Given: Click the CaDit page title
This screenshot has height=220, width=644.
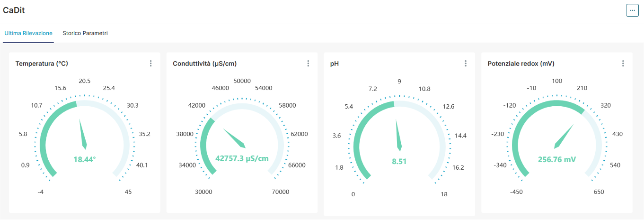Looking at the screenshot, I should (x=14, y=10).
